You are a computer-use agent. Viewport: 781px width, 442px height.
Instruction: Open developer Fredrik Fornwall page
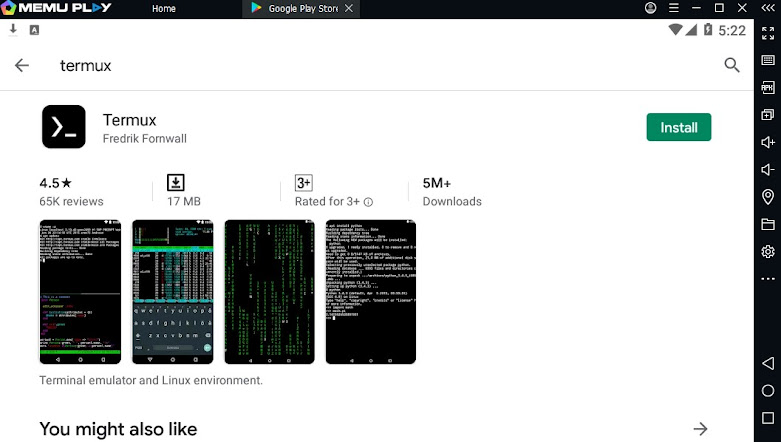pos(144,139)
